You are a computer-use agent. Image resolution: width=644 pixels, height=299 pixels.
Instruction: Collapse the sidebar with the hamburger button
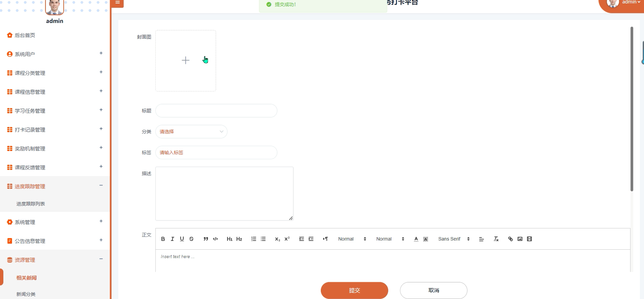tap(117, 3)
